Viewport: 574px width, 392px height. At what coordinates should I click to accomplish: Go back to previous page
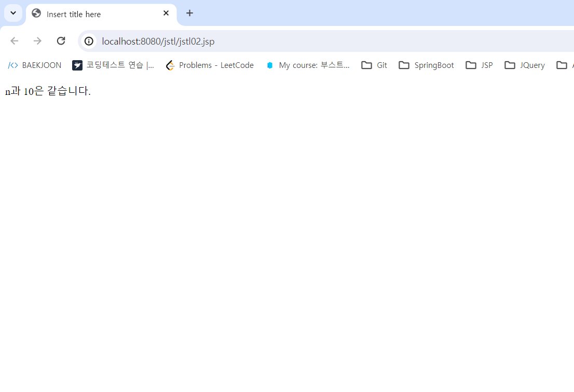[x=15, y=41]
